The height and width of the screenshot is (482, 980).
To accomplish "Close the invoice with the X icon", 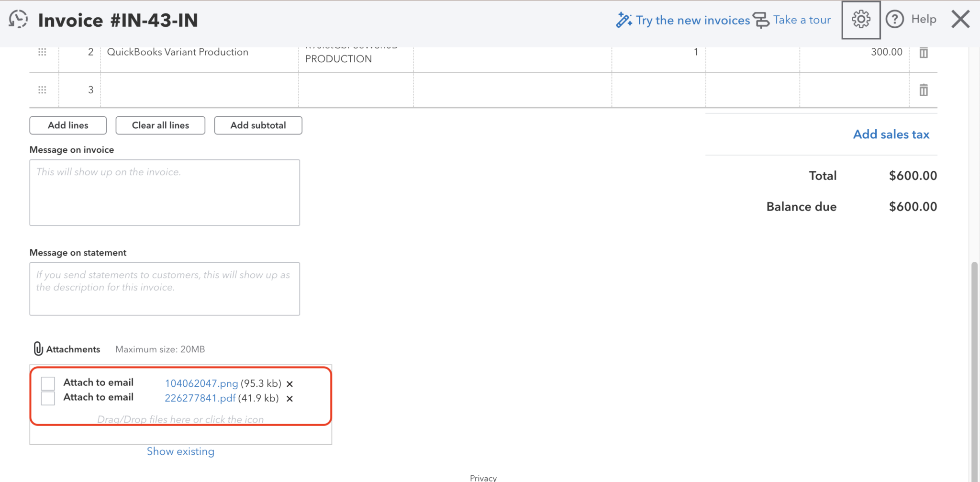I will pyautogui.click(x=960, y=20).
